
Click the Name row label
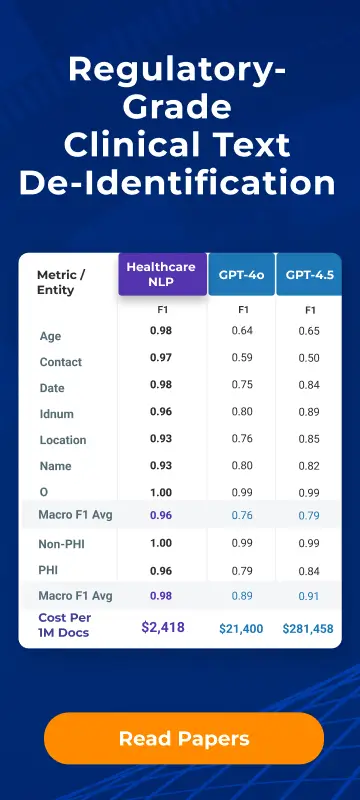(x=55, y=466)
